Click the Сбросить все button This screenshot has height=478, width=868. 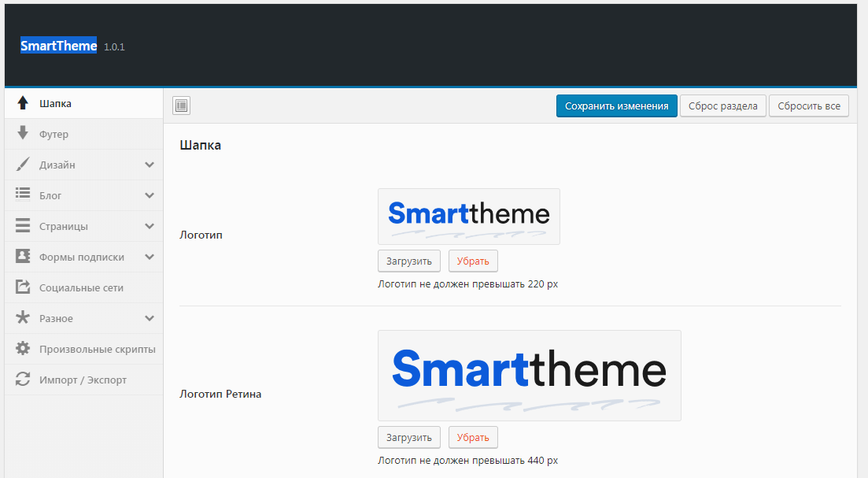coord(809,106)
